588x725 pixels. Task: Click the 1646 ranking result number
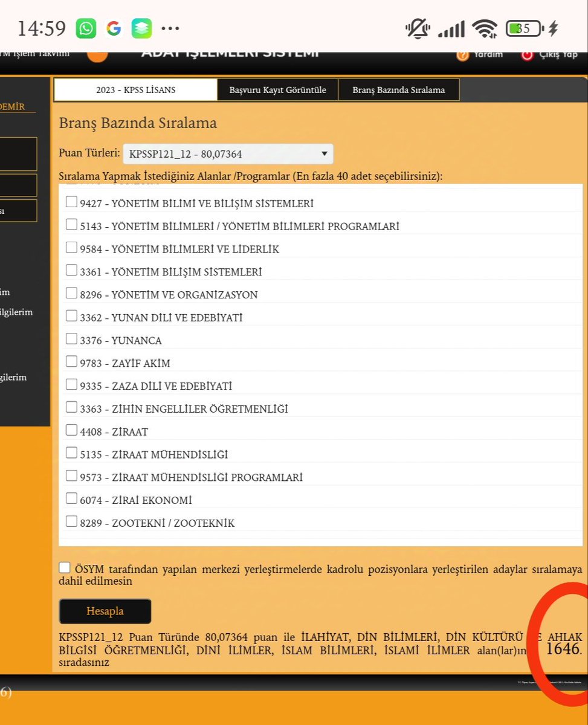563,649
